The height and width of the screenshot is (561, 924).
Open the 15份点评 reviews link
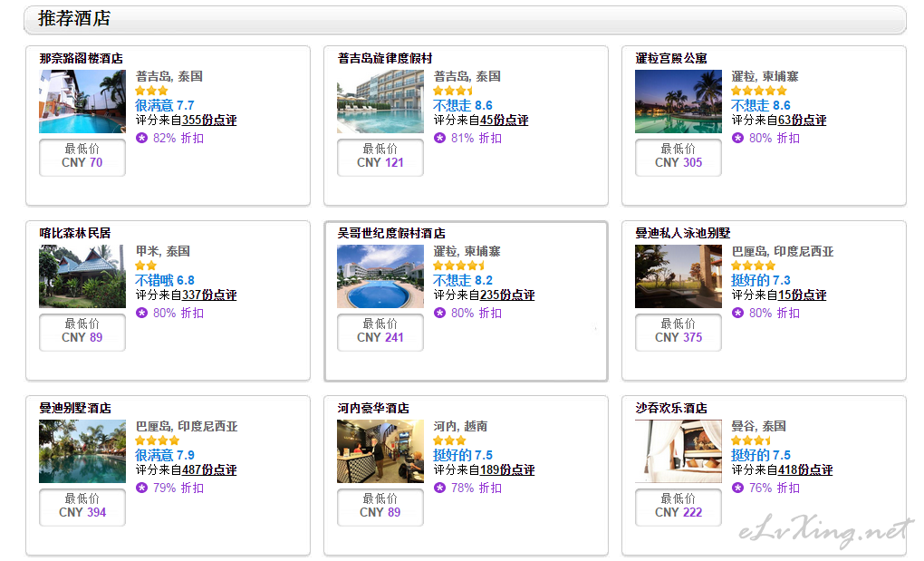[802, 295]
